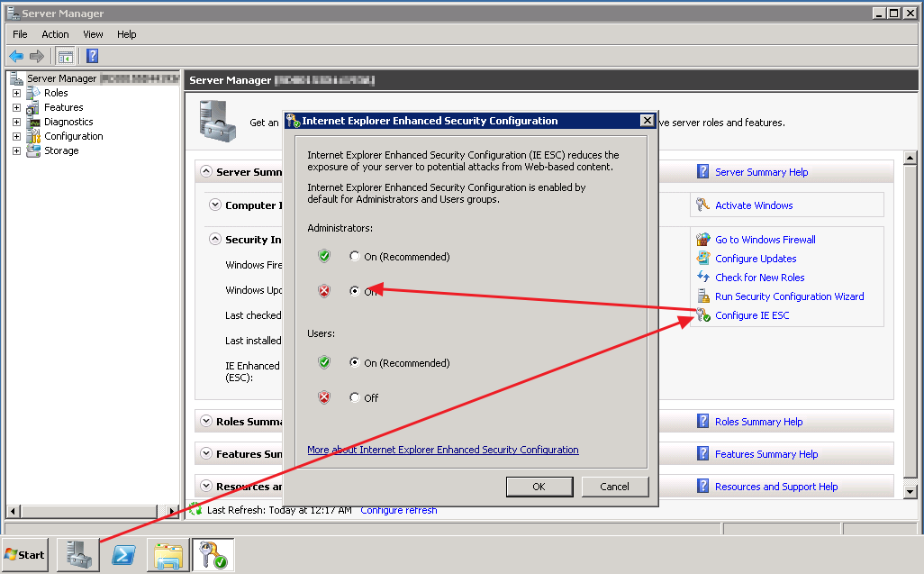Collapse the Server Summary section
Screen dimensions: 924x574
pyautogui.click(x=205, y=171)
